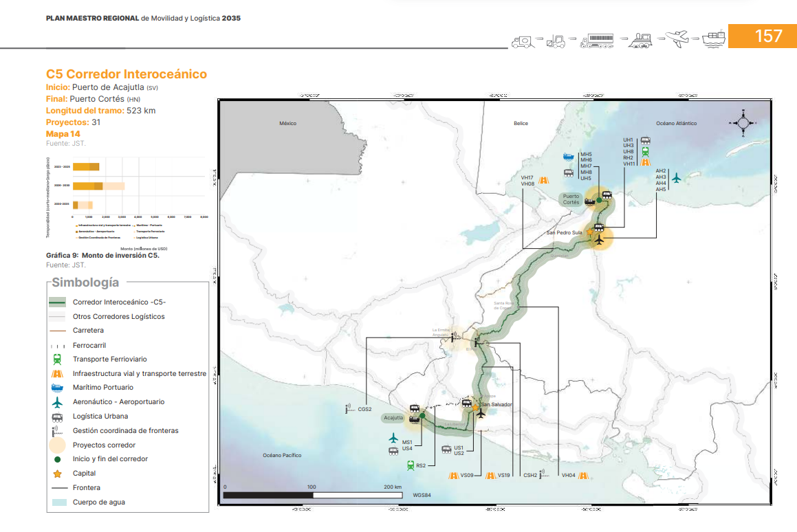Click the Puerto Cortés label on the map
797x532 pixels.
(571, 200)
